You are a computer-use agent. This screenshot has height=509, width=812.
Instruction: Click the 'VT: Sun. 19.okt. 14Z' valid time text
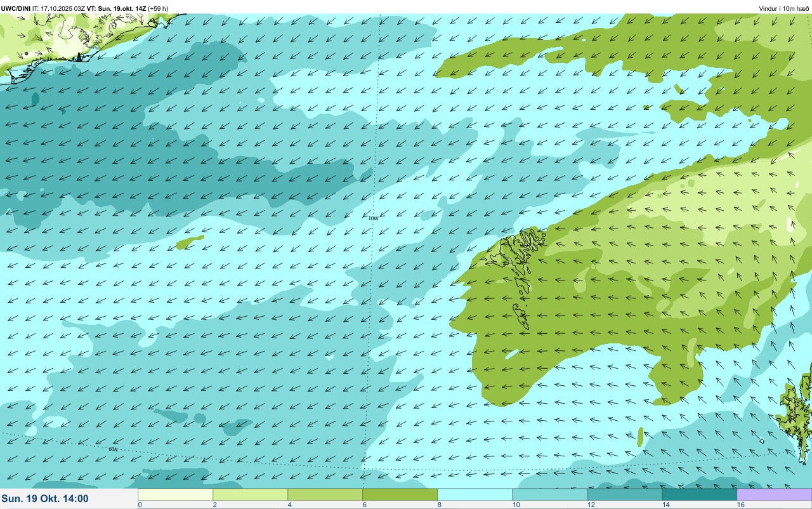point(116,8)
